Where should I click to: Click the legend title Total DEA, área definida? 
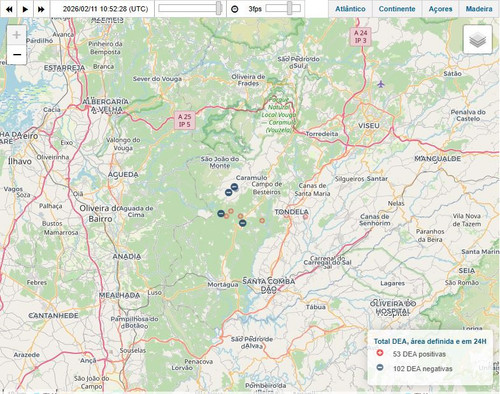430,341
